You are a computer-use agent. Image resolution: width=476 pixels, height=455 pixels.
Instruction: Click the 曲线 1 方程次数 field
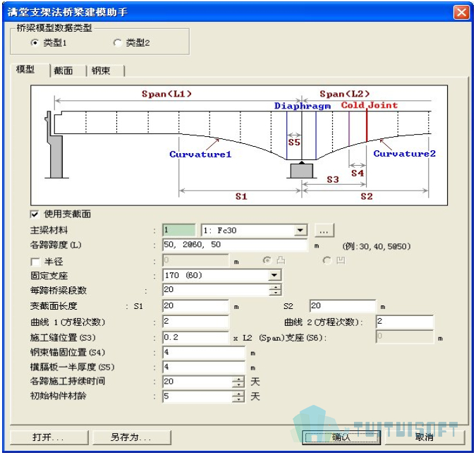(x=196, y=322)
